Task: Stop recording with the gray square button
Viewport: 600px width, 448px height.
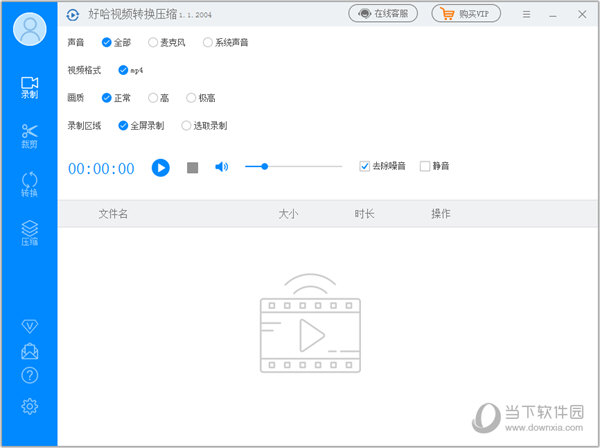Action: tap(192, 167)
